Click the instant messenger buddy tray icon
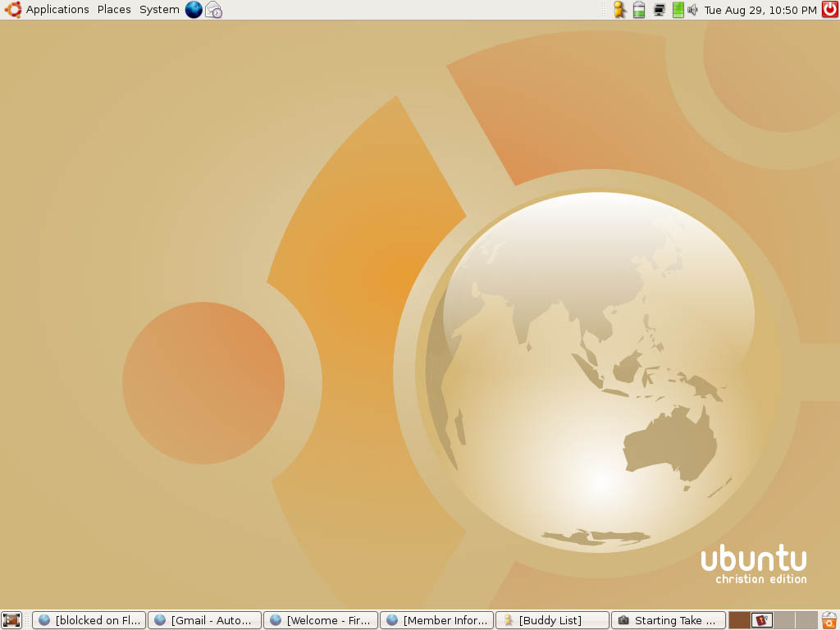The image size is (840, 630). pos(619,10)
